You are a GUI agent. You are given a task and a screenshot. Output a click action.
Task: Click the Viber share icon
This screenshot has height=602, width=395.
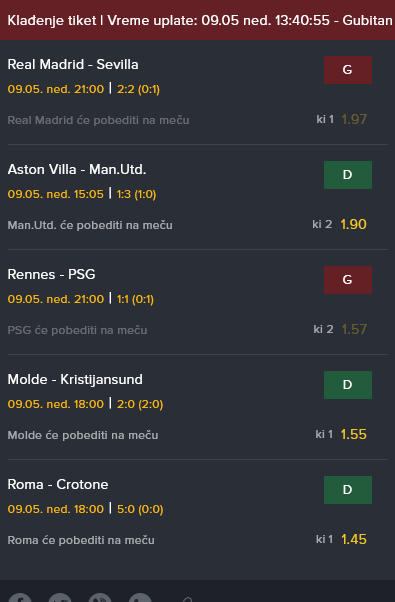[x=100, y=598]
